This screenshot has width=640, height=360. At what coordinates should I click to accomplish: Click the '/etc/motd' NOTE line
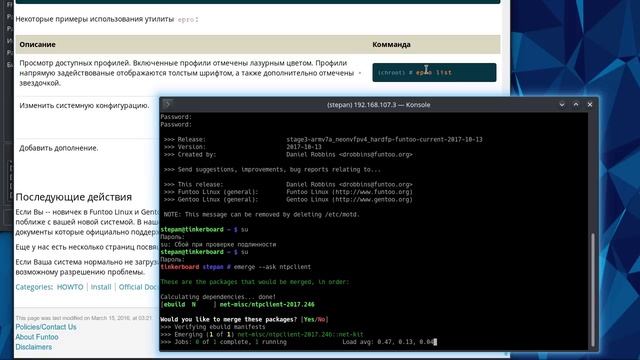tap(262, 215)
